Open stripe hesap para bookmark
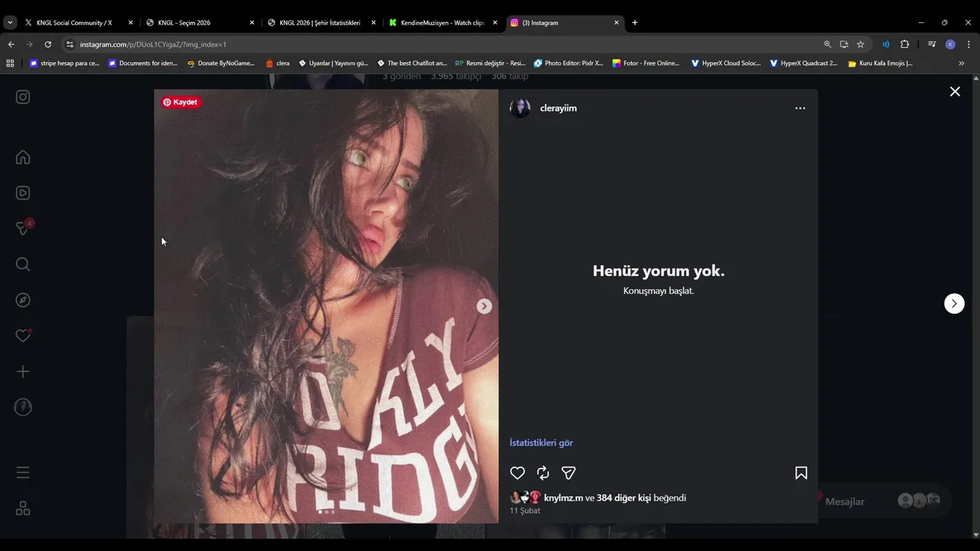The height and width of the screenshot is (551, 980). coord(64,64)
